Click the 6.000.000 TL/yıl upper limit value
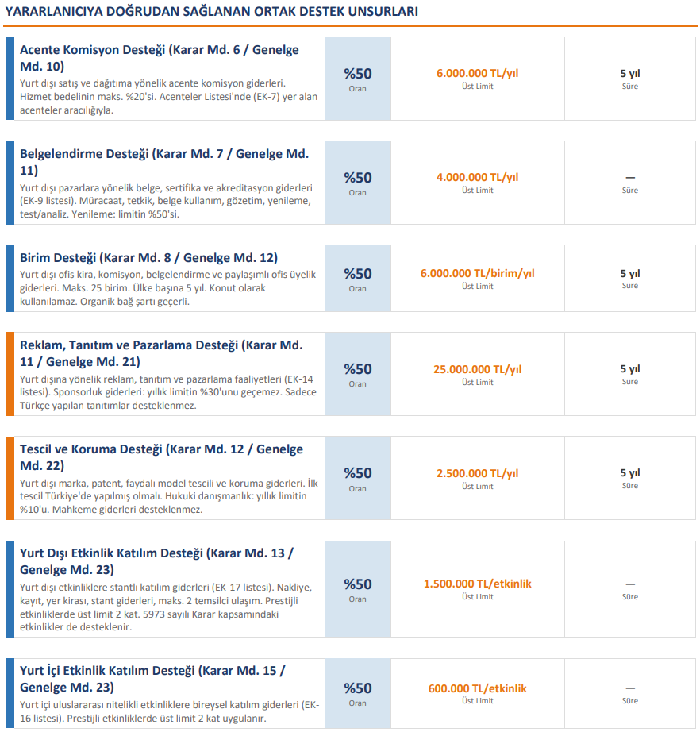Screen dimensions: 700x732 (477, 73)
